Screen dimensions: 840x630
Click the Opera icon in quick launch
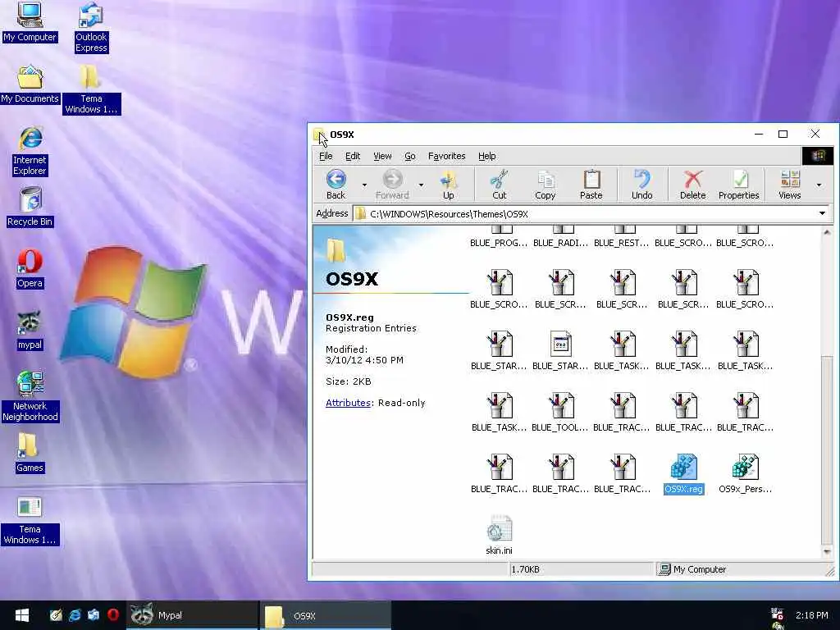112,614
